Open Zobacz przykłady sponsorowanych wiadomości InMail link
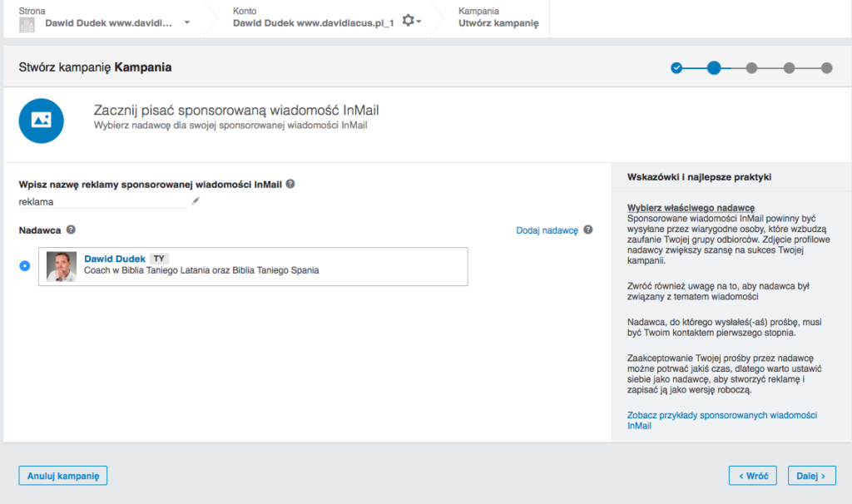Image resolution: width=852 pixels, height=504 pixels. (721, 420)
